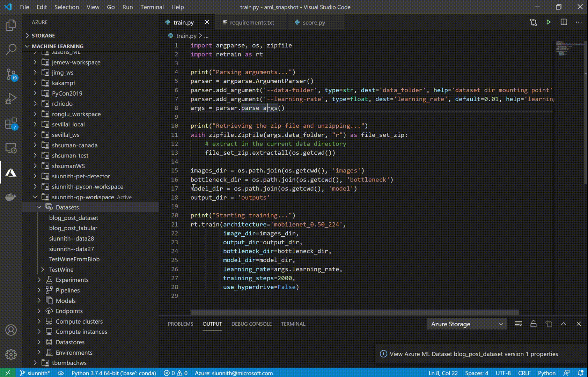
Task: Open the Explorer view in activity bar
Action: coord(11,25)
